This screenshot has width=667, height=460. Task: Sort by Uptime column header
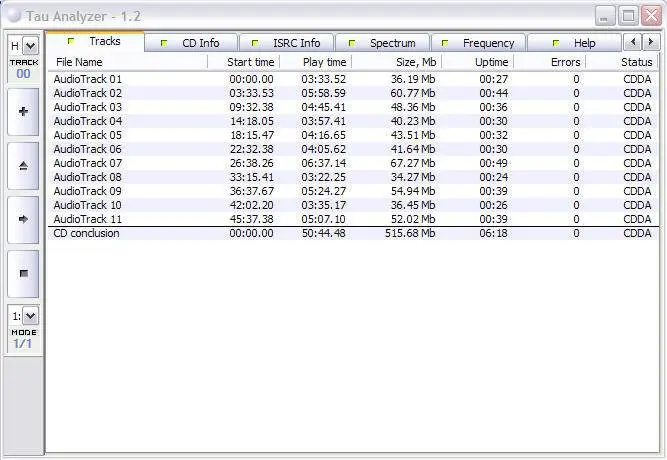click(478, 62)
